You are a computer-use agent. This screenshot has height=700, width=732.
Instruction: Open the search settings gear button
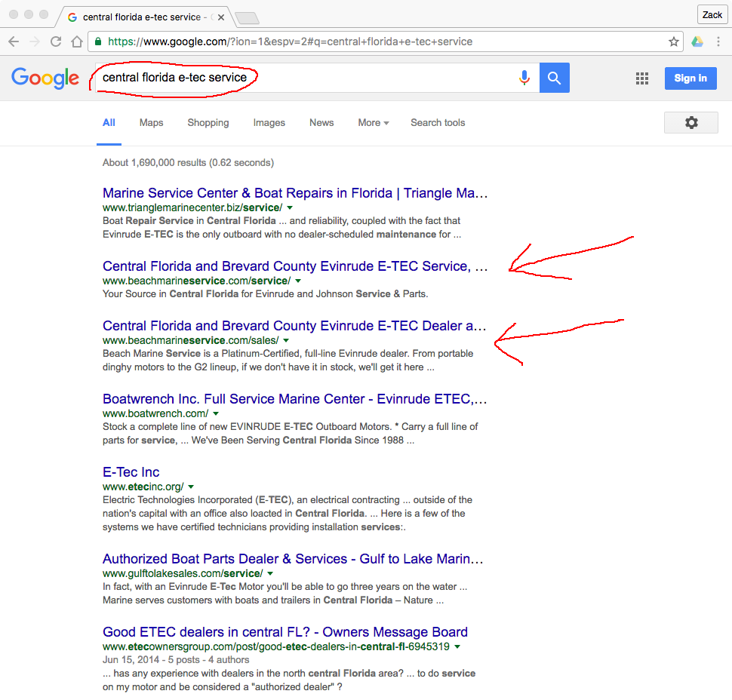[x=691, y=123]
